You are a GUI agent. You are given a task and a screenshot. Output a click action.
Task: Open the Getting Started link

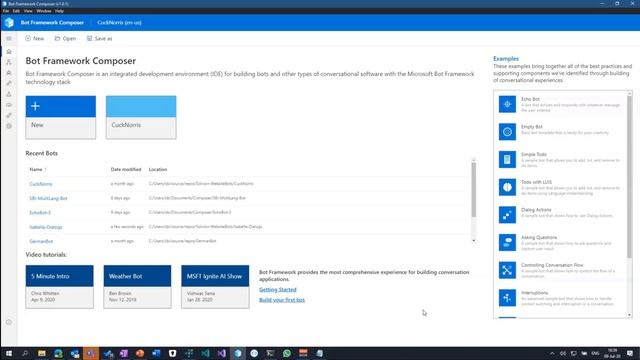tap(278, 290)
